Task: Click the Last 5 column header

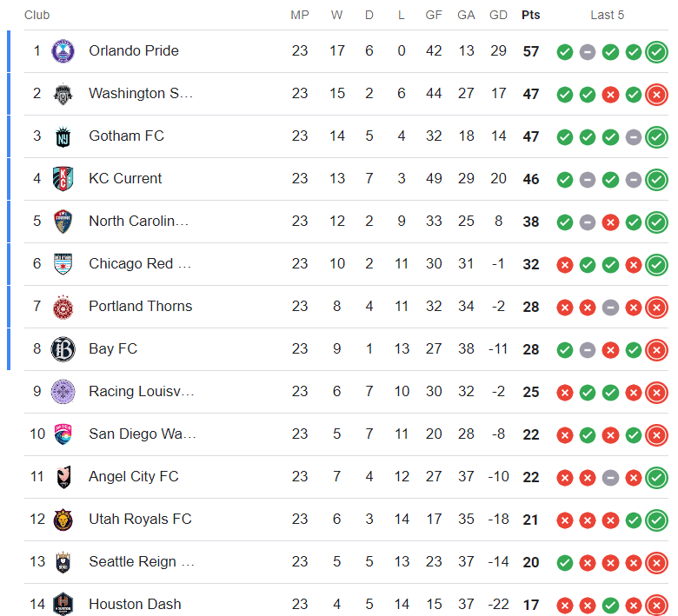Action: (607, 15)
